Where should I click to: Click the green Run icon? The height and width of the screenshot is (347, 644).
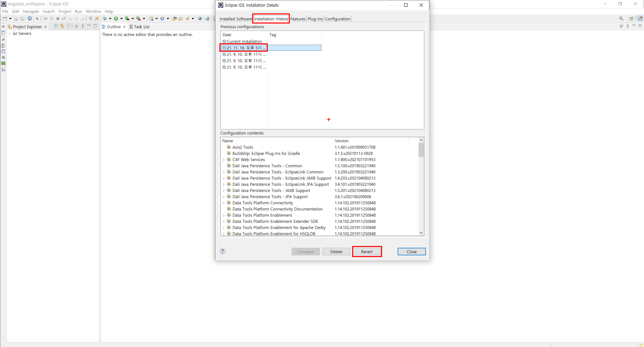point(116,18)
